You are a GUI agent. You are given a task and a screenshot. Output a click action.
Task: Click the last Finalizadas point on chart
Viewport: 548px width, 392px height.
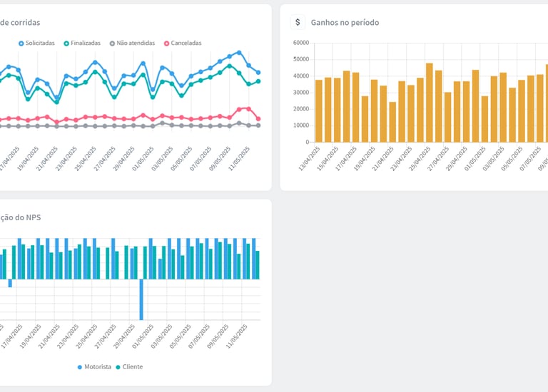click(x=258, y=81)
